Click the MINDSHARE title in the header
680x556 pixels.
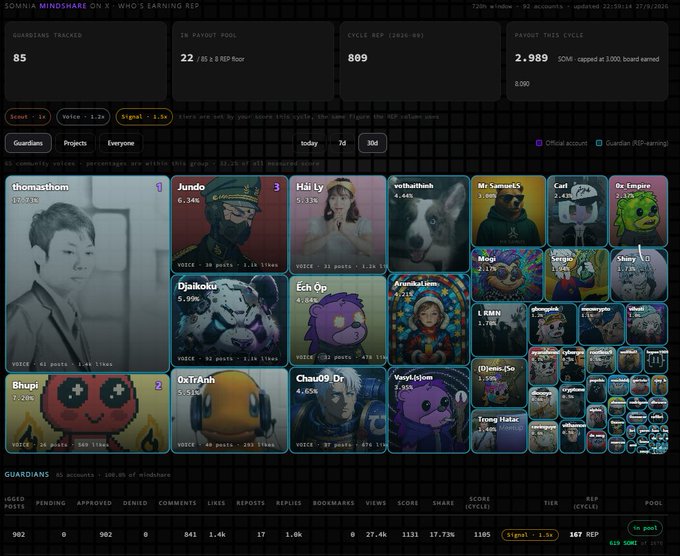point(63,6)
